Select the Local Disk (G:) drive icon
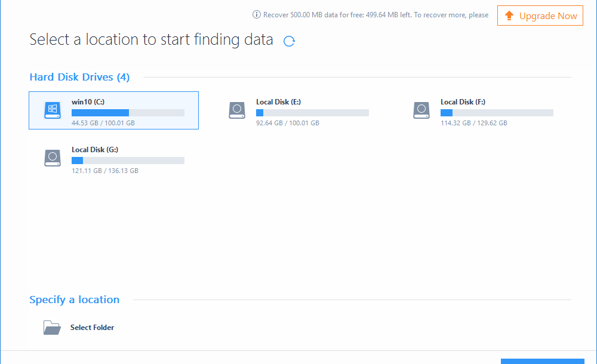 53,158
